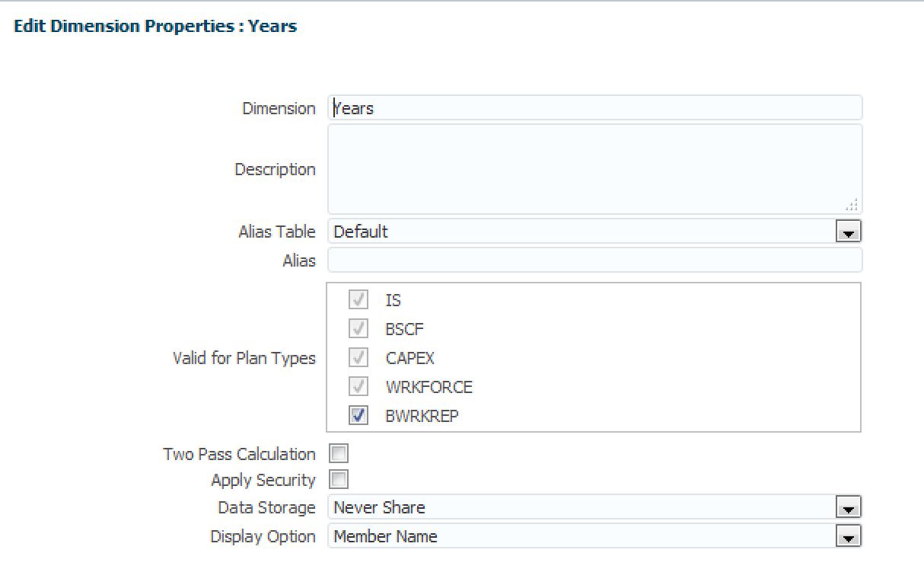Click the Valid for Plan Types label
Image resolution: width=924 pixels, height=585 pixels.
tap(244, 358)
